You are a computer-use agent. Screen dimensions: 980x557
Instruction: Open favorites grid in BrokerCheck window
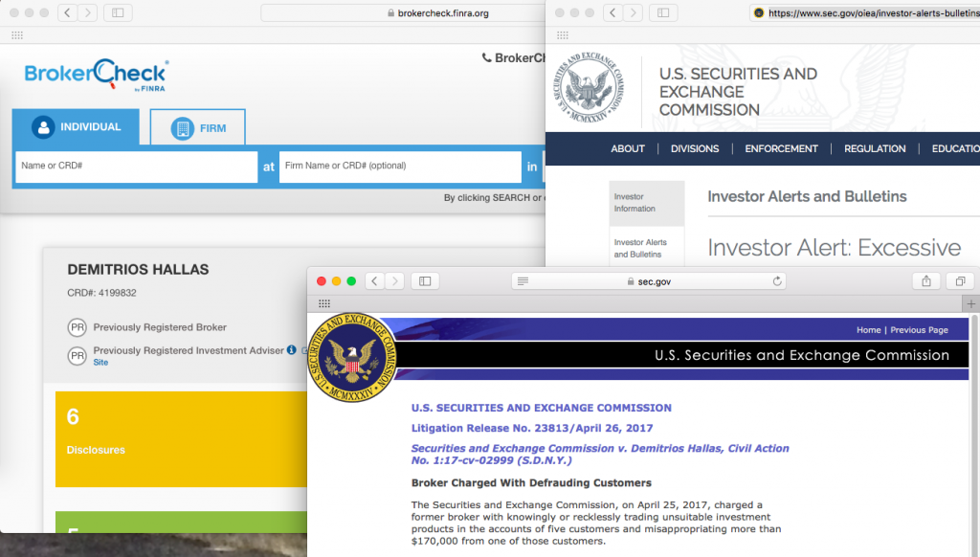point(17,35)
